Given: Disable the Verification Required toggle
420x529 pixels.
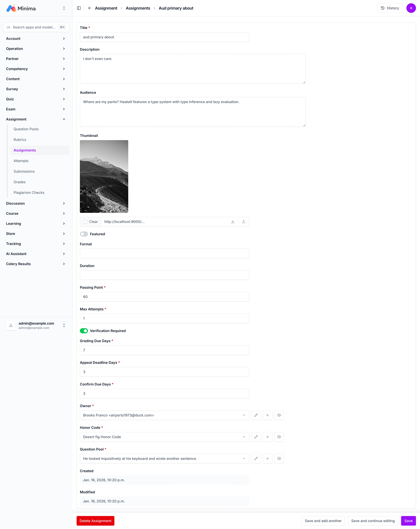Looking at the screenshot, I should 84,331.
